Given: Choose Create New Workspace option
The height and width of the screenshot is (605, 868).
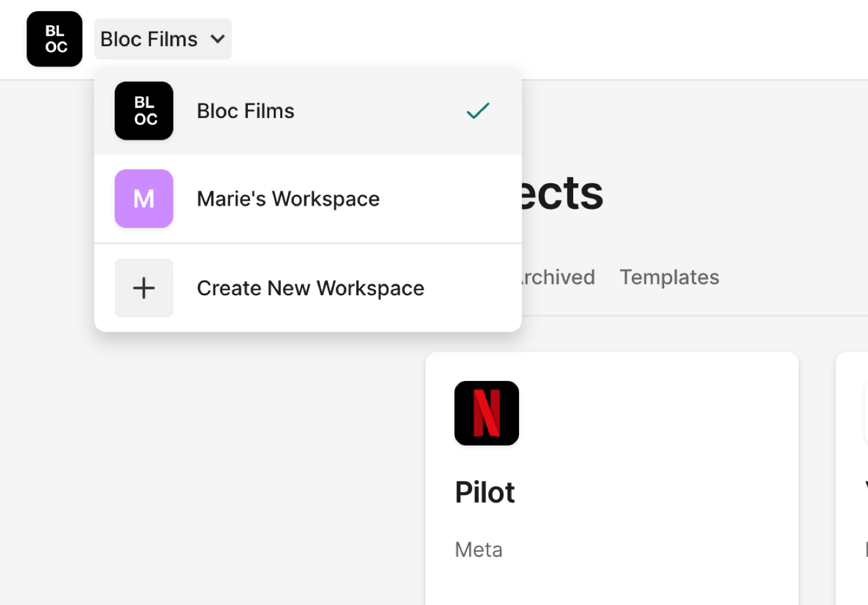Looking at the screenshot, I should point(310,288).
